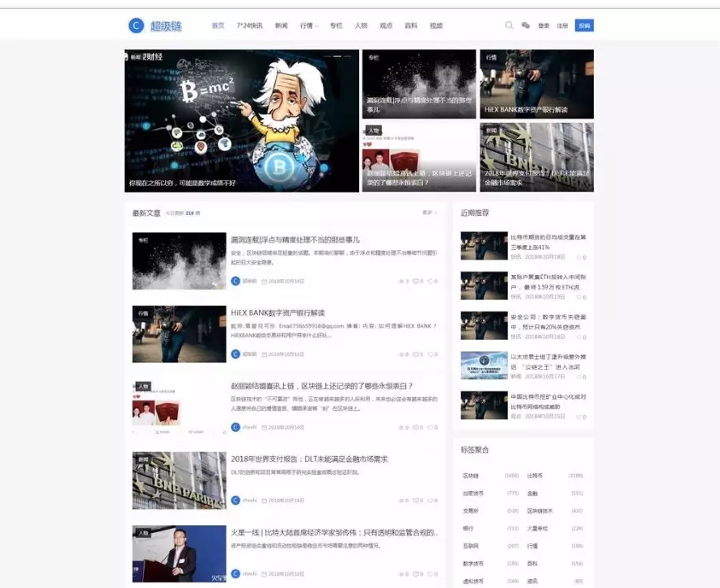Click author avatar of HiEX BANK article

[x=235, y=354]
